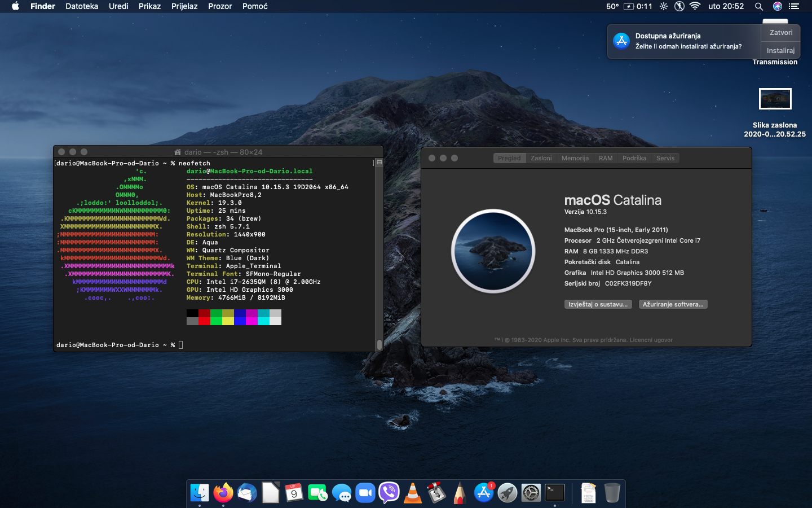Click the crossed-out figure menu bar icon
This screenshot has width=812, height=508.
pyautogui.click(x=679, y=6)
